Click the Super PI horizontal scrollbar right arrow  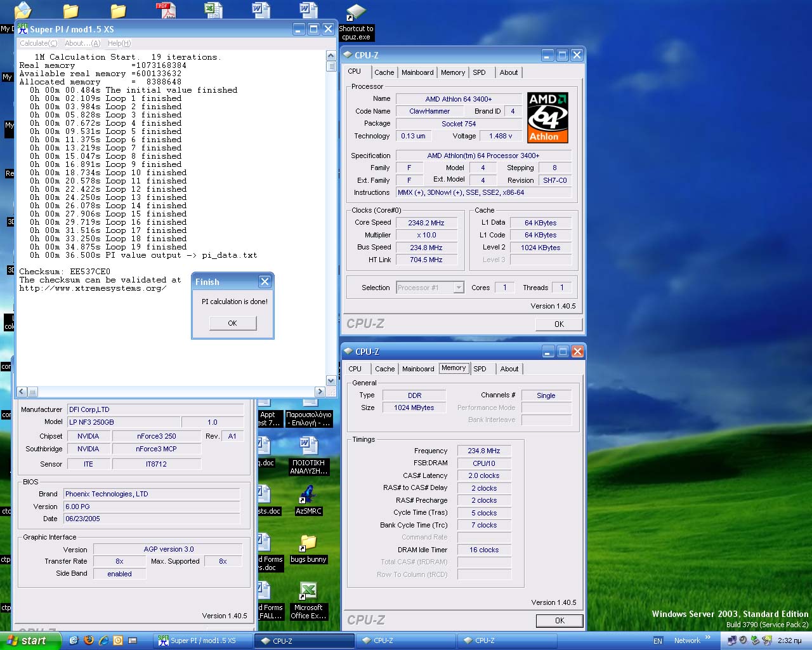320,392
